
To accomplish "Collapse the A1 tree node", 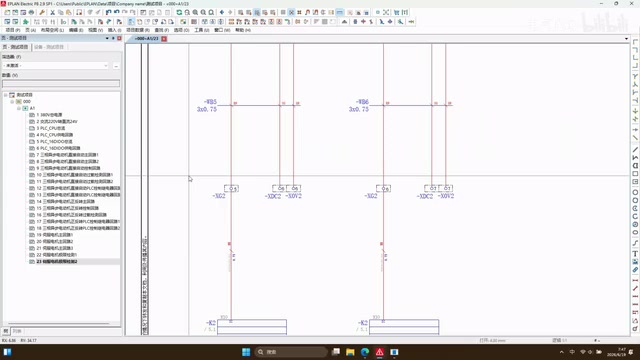I will click(x=19, y=108).
